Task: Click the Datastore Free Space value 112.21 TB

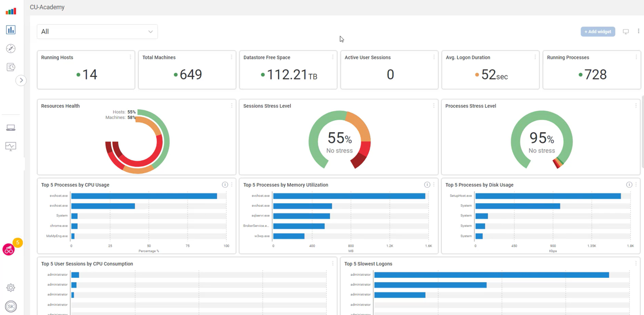Action: coord(292,74)
